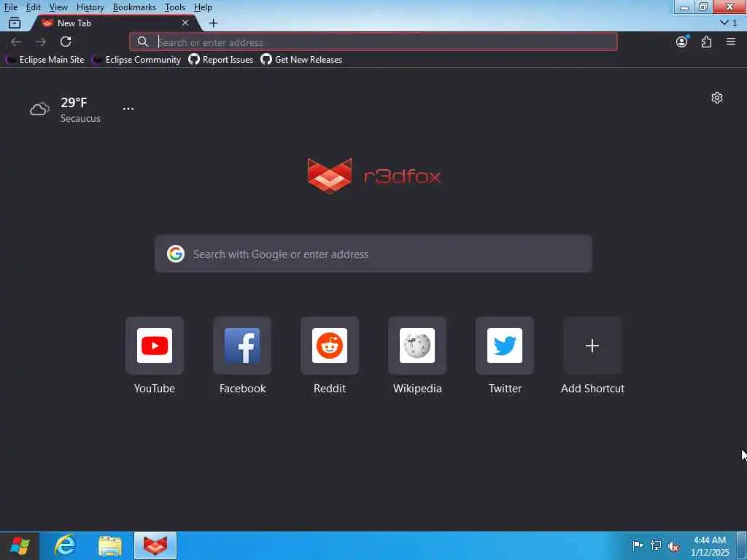The width and height of the screenshot is (747, 560).
Task: Click the 29°F temperature reading
Action: pyautogui.click(x=74, y=102)
